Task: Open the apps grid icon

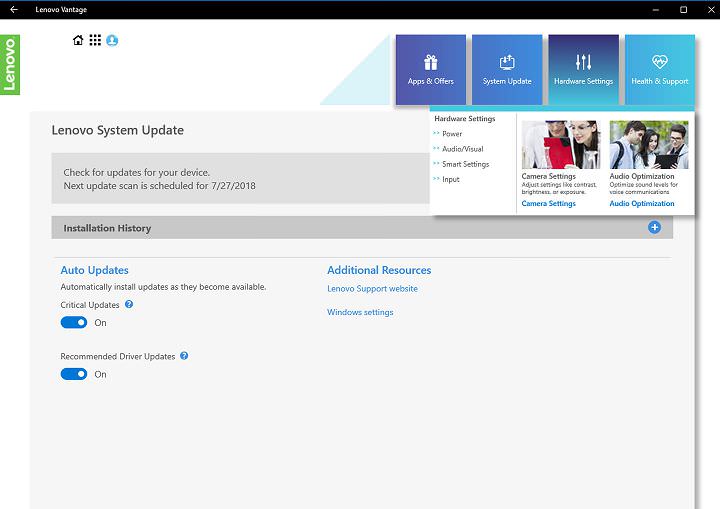Action: [x=95, y=41]
